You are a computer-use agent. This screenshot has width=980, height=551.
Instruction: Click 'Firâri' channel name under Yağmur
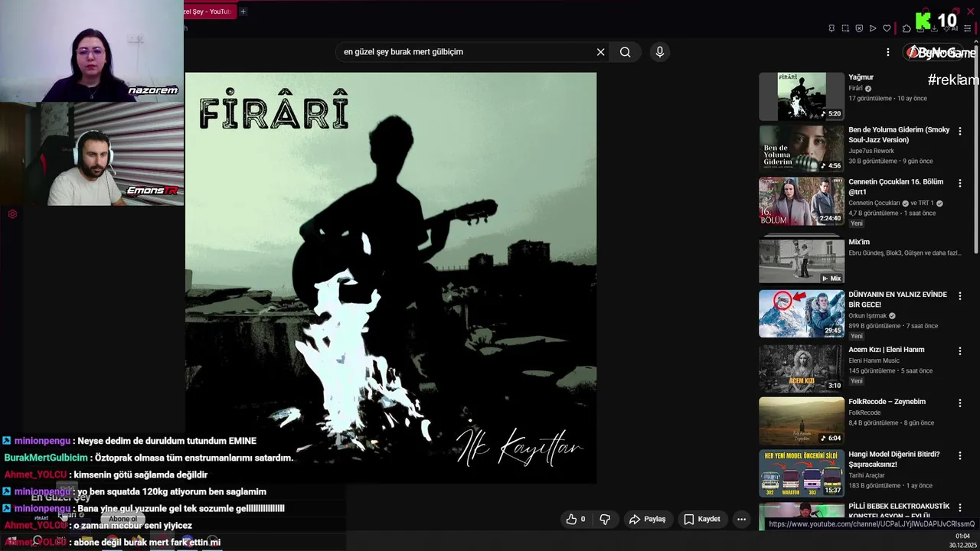[855, 88]
